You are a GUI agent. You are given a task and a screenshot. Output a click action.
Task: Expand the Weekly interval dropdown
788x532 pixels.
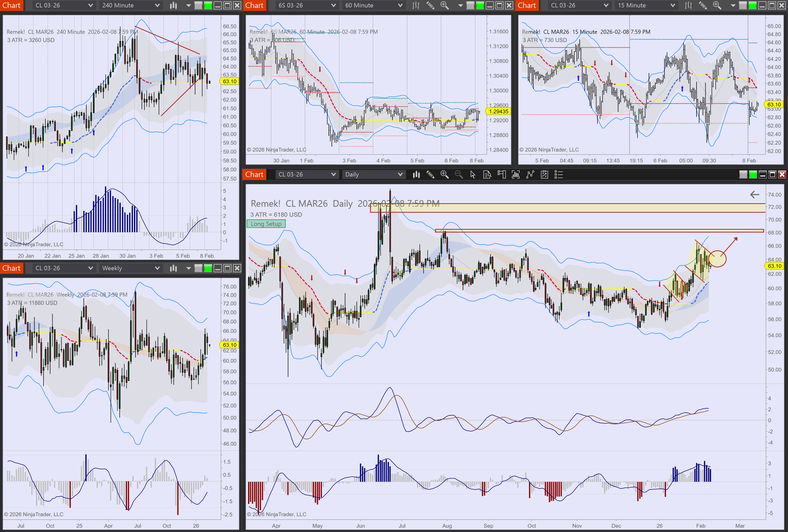tap(157, 268)
